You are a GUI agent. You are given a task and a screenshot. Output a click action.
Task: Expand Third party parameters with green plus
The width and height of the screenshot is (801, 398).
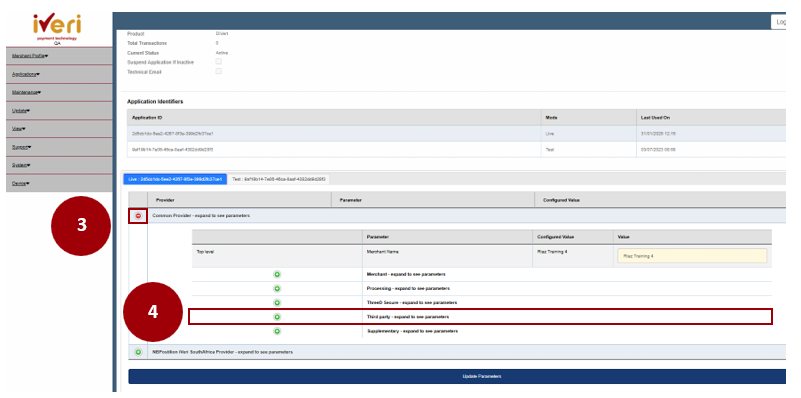pyautogui.click(x=277, y=317)
